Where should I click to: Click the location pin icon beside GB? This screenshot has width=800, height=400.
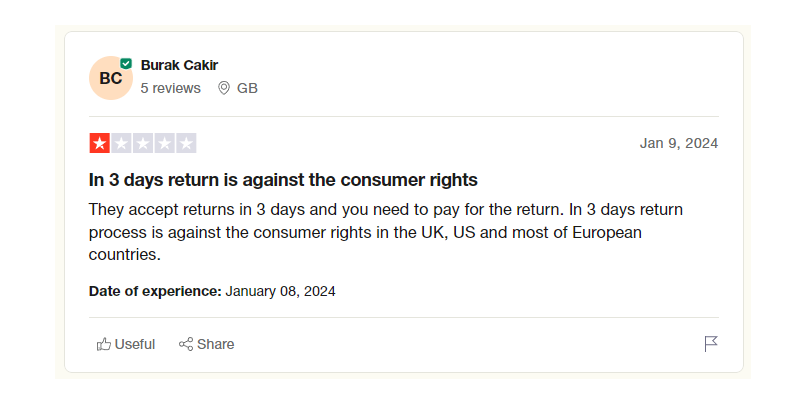223,88
